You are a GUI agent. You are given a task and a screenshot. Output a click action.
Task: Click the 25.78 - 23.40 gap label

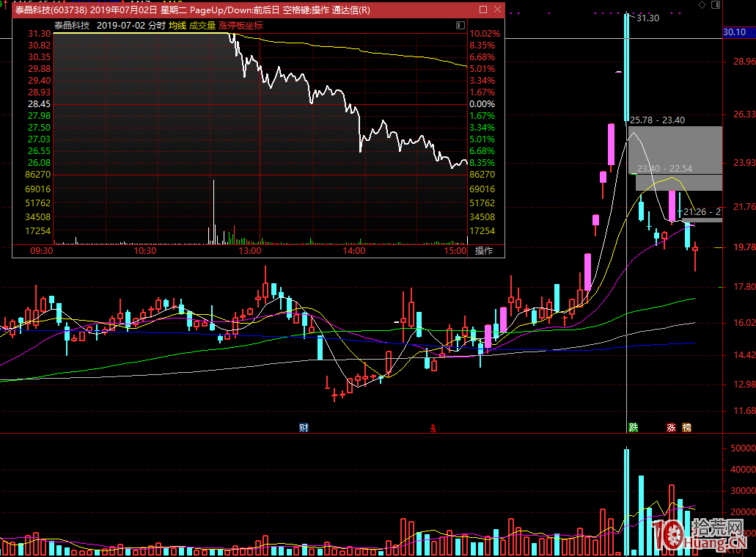[x=657, y=120]
